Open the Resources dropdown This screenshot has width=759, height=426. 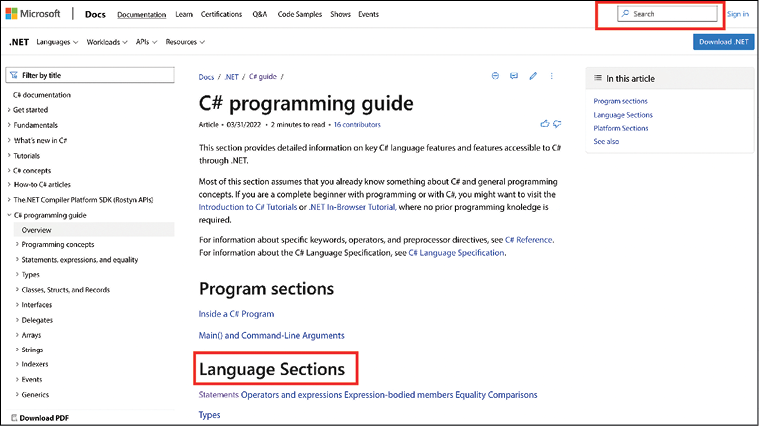(185, 42)
